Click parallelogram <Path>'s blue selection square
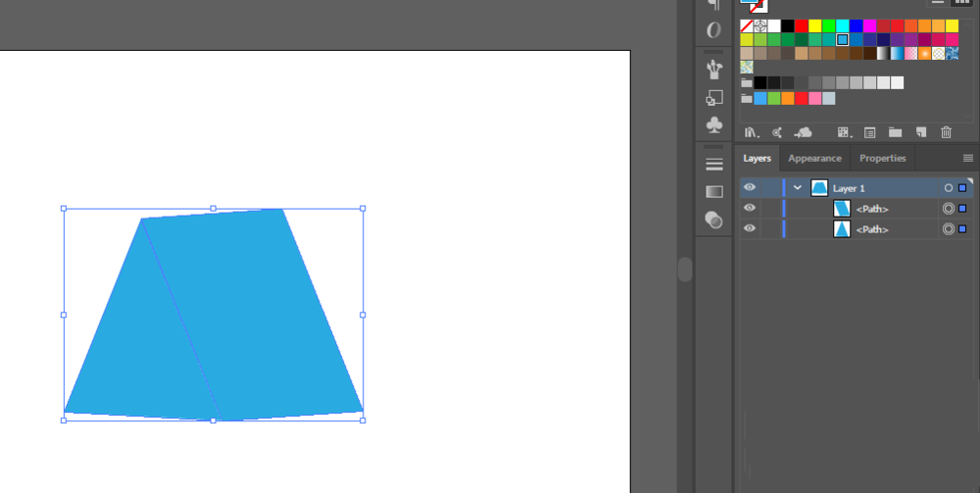 (x=962, y=209)
